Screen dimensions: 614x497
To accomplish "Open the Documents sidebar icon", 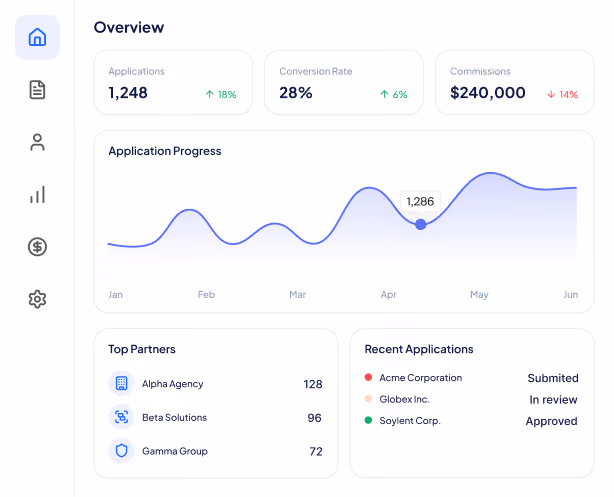I will coord(37,90).
